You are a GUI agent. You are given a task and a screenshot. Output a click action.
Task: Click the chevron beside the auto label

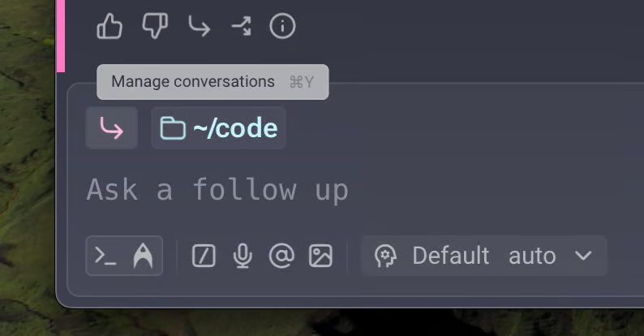(x=583, y=256)
